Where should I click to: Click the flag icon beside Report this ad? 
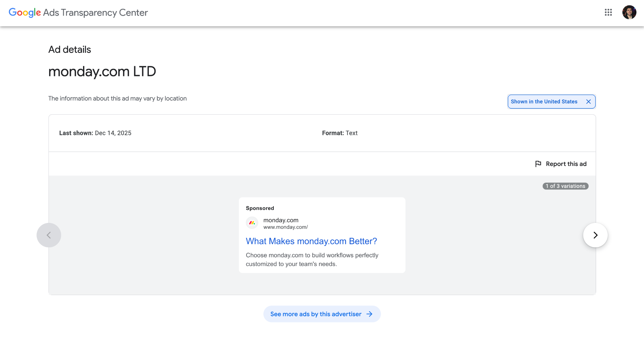(538, 164)
